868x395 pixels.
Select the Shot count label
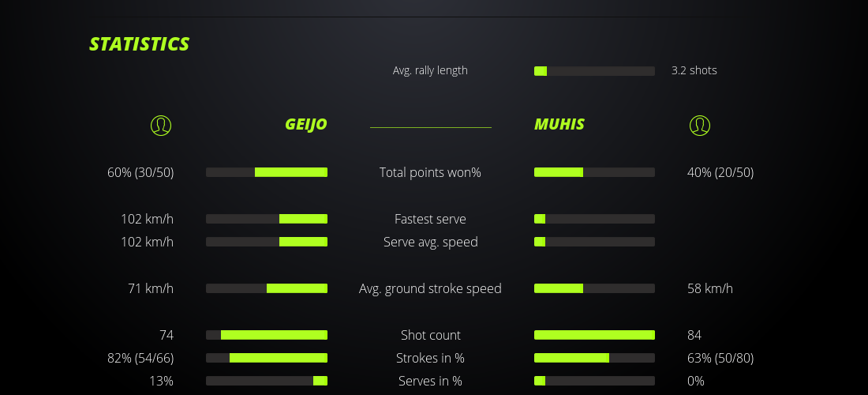[x=430, y=335]
